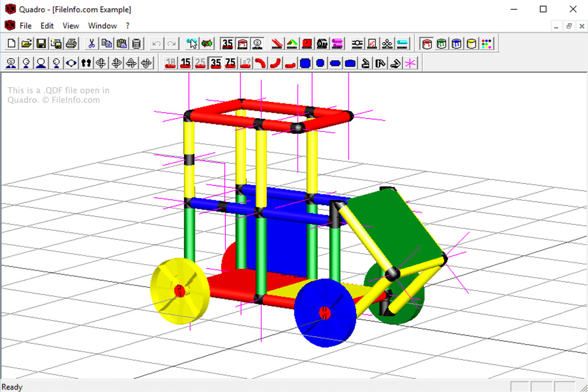Toggle the red frame view button
Viewport: 588px width, 392px height.
[242, 44]
